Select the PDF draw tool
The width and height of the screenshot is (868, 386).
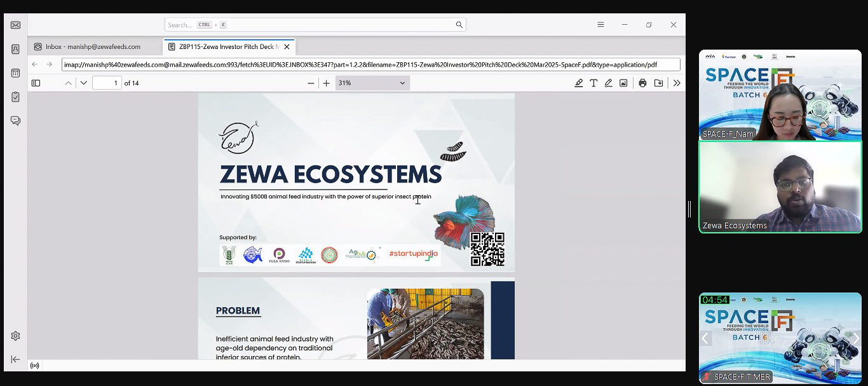click(x=608, y=83)
